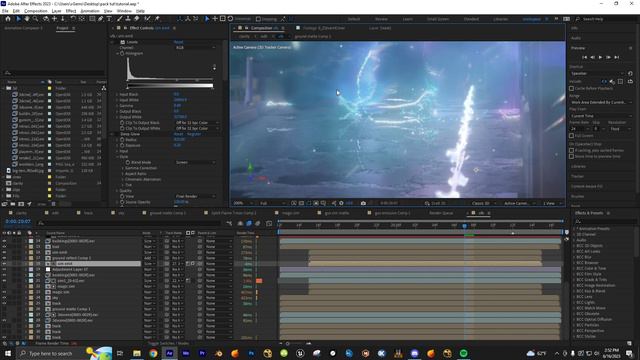Step to next frame in Preview panel
The image size is (640, 360).
click(x=608, y=57)
